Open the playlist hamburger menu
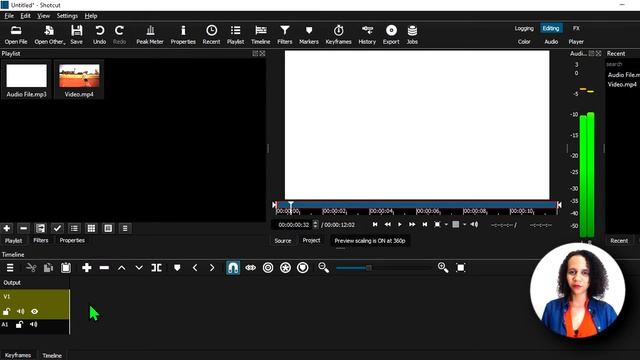Viewport: 640px width, 360px height. point(125,228)
